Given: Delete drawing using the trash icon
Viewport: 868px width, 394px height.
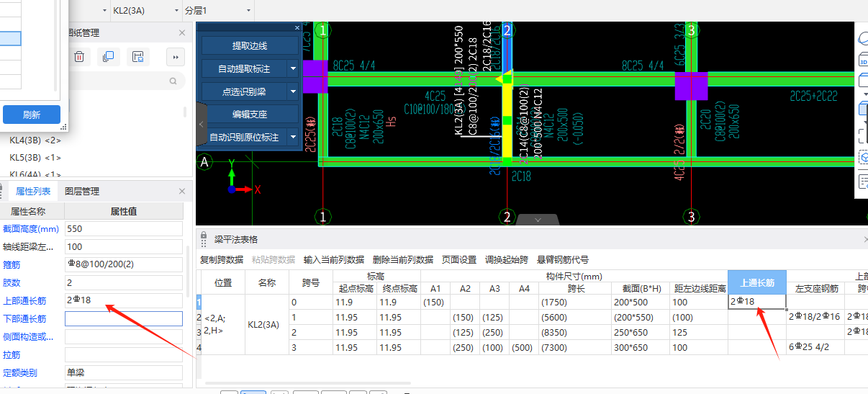Looking at the screenshot, I should coord(80,57).
